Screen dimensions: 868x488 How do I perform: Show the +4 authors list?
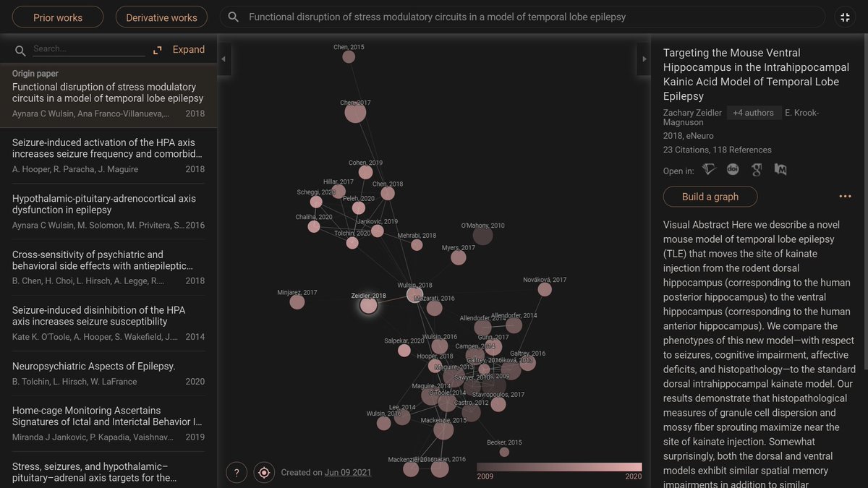coord(754,112)
